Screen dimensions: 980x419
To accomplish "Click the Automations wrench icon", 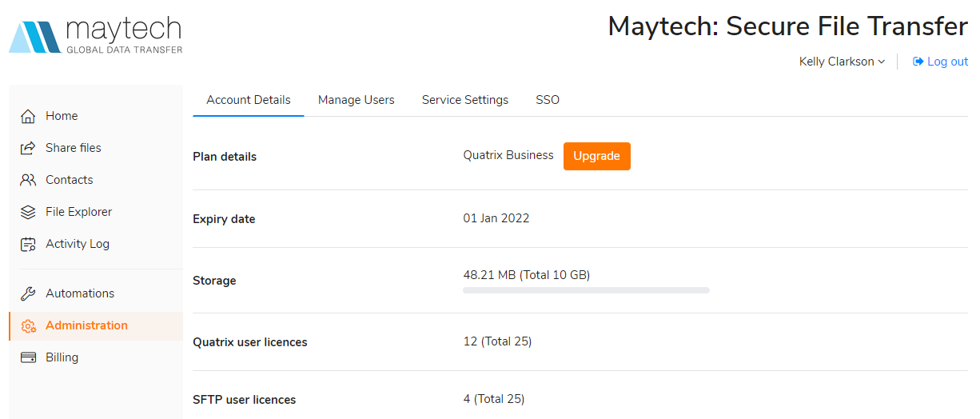I will [x=28, y=293].
